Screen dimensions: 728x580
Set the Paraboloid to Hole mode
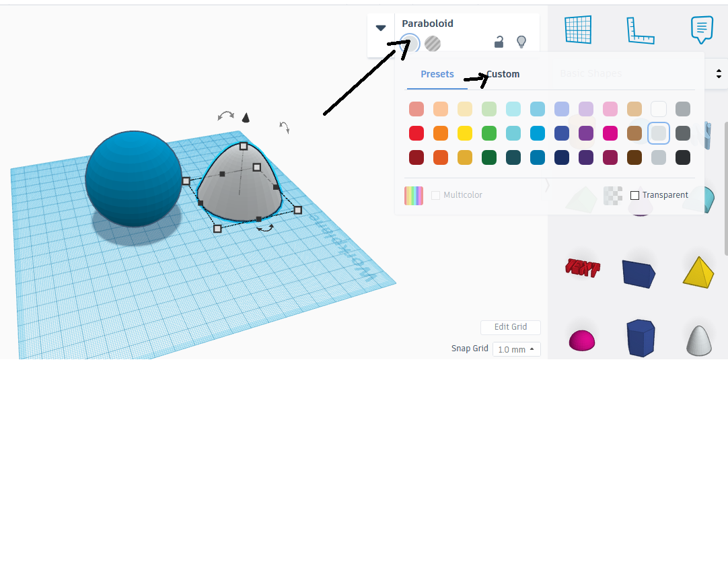click(x=433, y=44)
